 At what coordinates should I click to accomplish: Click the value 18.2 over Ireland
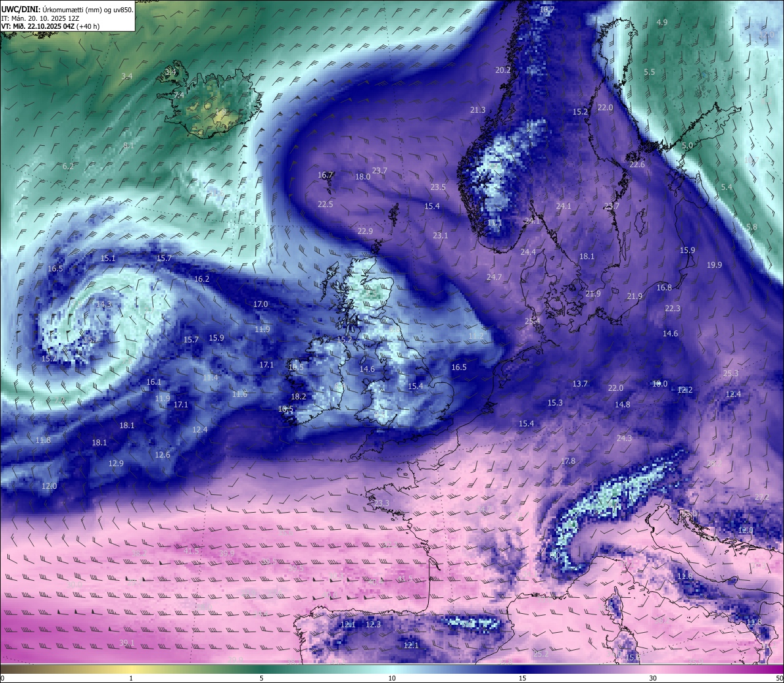click(298, 396)
